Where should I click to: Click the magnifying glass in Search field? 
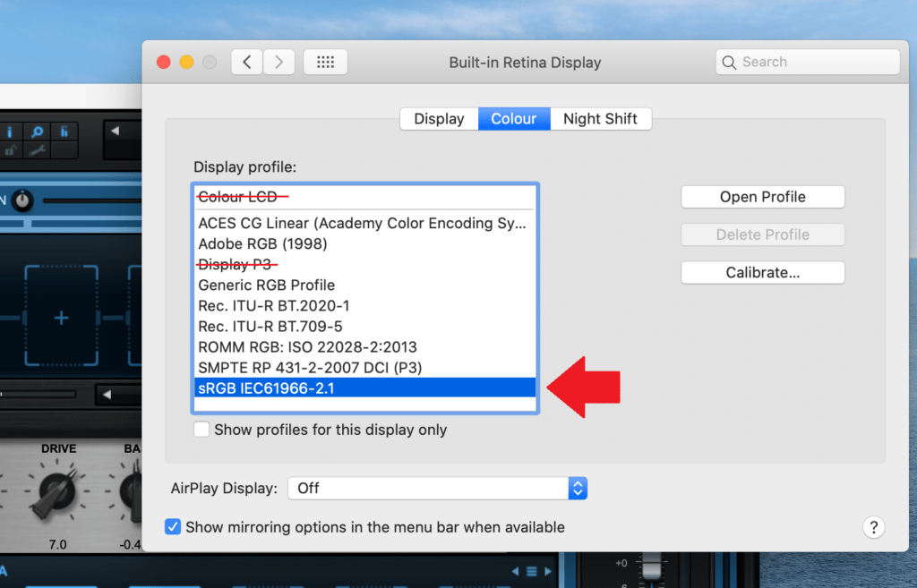[729, 62]
